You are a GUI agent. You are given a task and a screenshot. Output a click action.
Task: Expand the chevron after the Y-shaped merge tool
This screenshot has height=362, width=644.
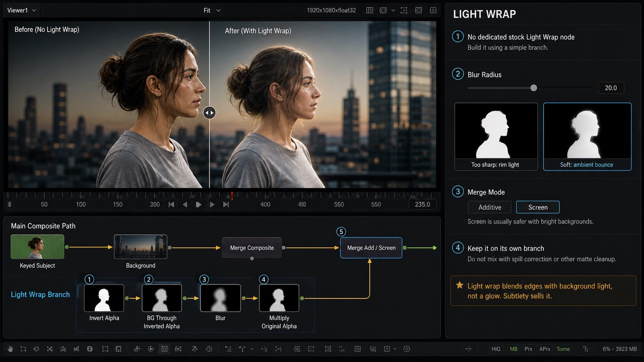(x=252, y=349)
